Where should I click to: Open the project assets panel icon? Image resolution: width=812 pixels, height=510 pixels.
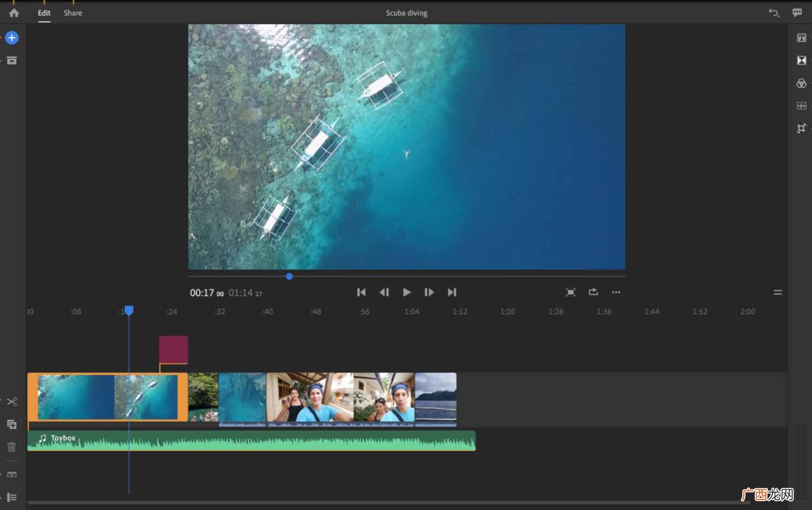[12, 61]
